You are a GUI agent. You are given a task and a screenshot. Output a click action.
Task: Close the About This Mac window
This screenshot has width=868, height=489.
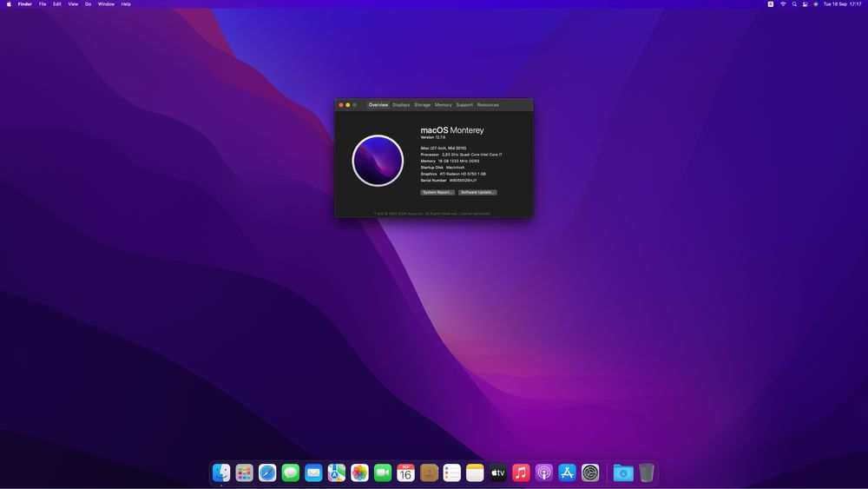341,105
